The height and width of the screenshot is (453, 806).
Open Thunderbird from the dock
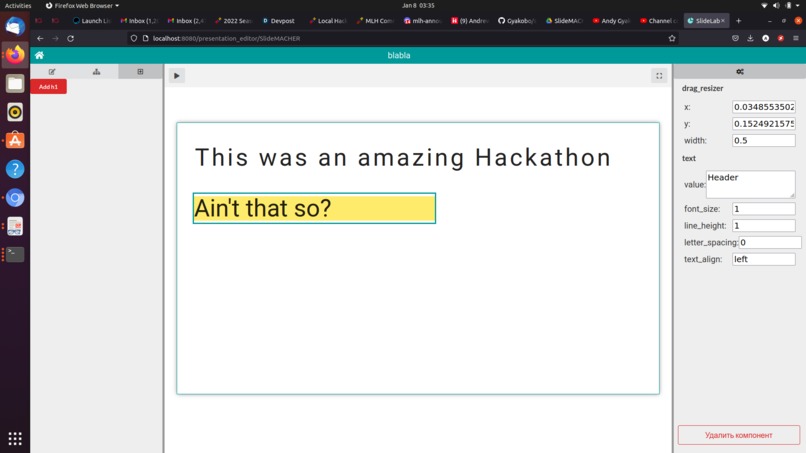click(x=15, y=26)
